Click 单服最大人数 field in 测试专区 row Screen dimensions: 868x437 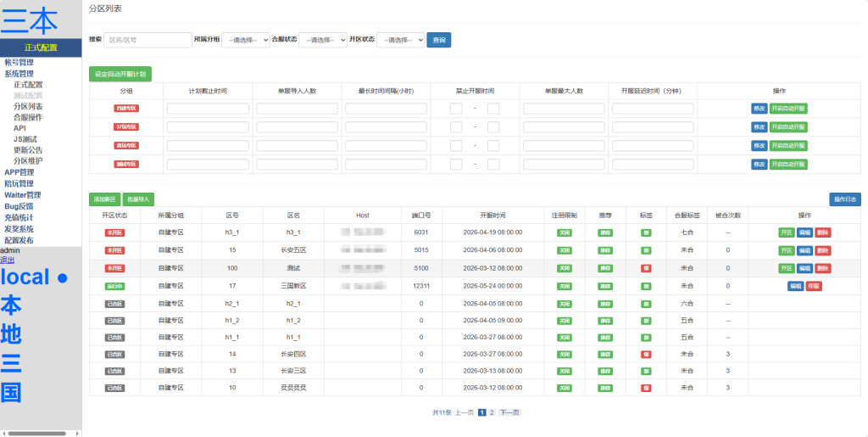564,164
